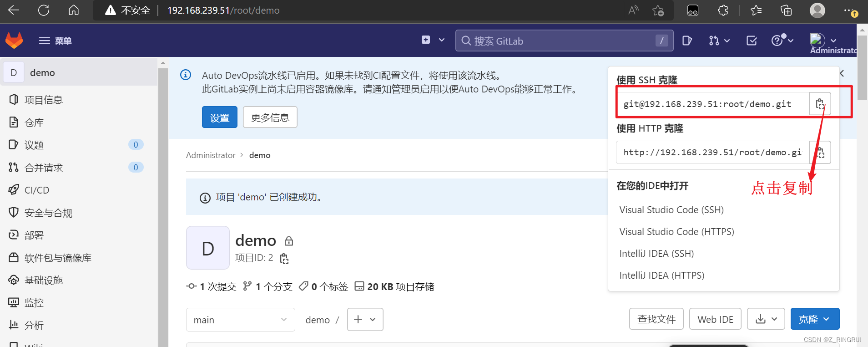Click the 设置 button in banner

pyautogui.click(x=220, y=117)
